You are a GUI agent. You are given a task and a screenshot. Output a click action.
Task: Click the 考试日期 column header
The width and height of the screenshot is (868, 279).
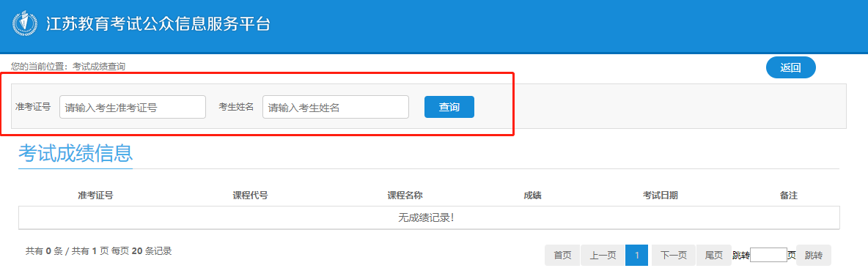click(x=660, y=196)
